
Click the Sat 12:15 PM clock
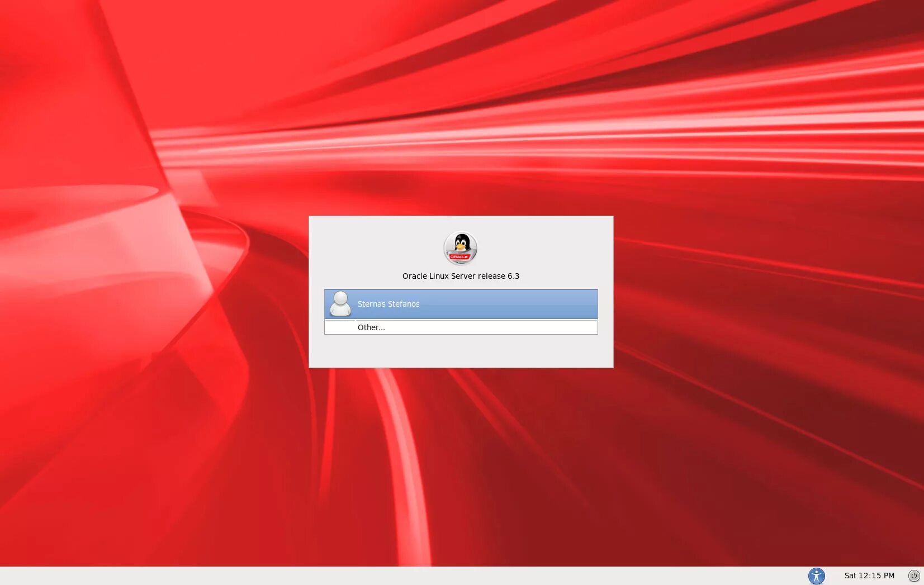click(869, 576)
